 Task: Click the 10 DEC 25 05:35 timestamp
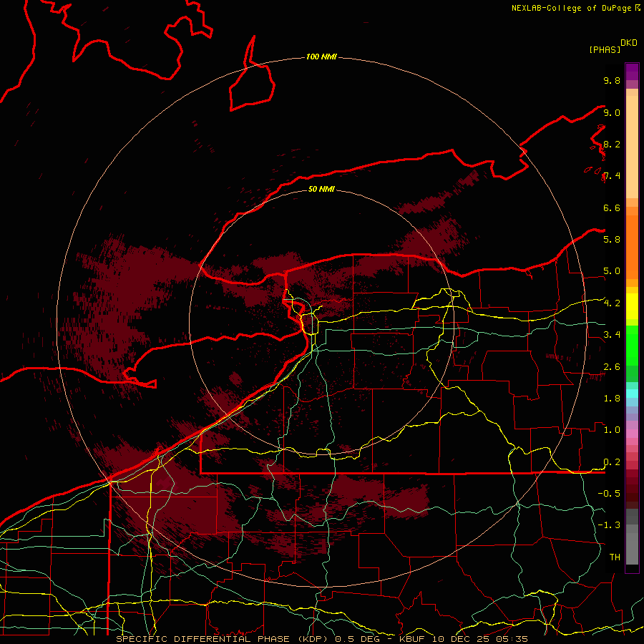480,639
